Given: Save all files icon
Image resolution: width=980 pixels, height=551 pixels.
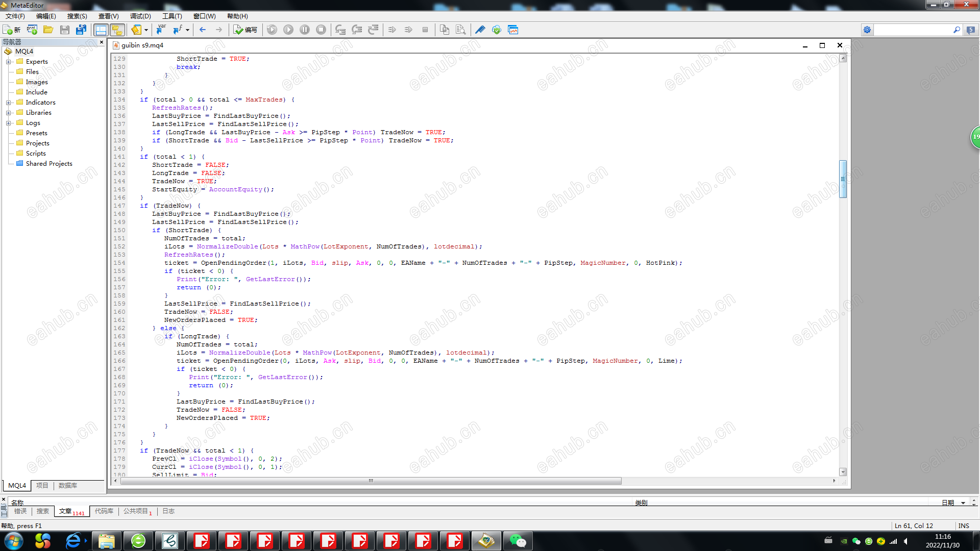Looking at the screenshot, I should pyautogui.click(x=81, y=30).
